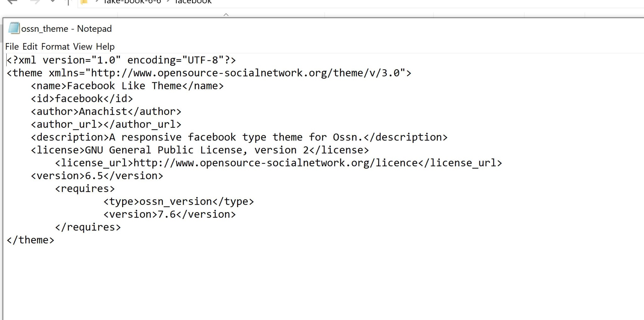The image size is (644, 320).
Task: Open the Help menu
Action: 105,47
